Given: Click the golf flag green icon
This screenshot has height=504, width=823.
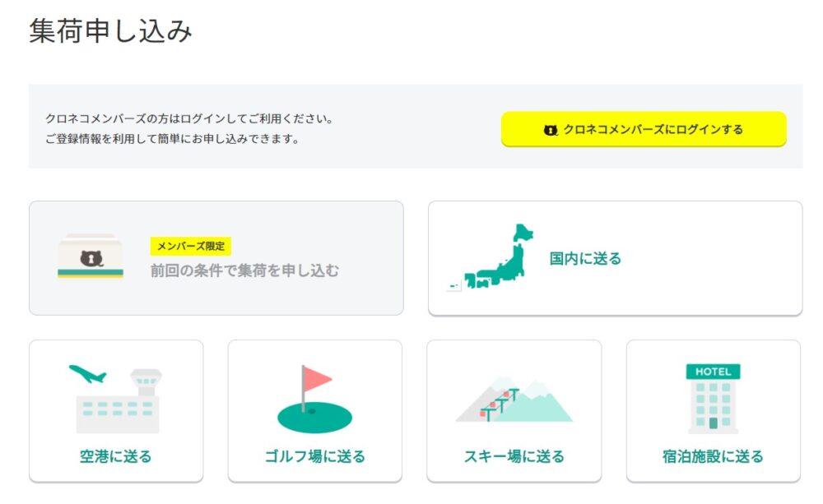Looking at the screenshot, I should coord(315,399).
